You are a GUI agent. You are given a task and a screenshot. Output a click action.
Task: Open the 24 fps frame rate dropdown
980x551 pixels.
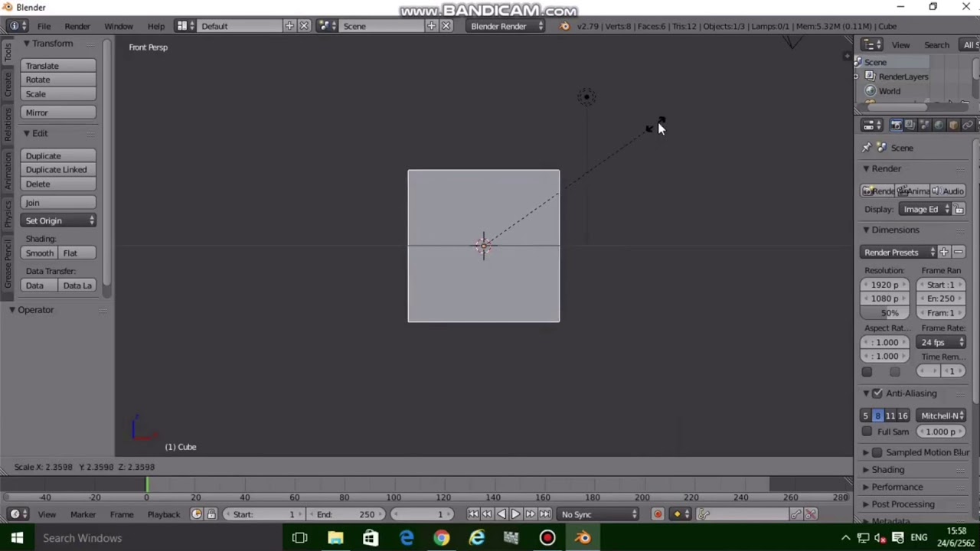(x=941, y=342)
